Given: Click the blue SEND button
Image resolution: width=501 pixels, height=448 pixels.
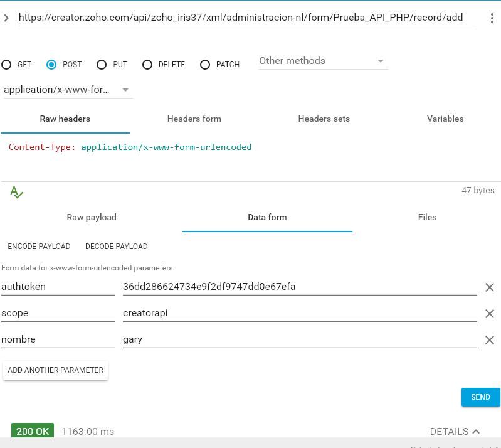Looking at the screenshot, I should tap(480, 397).
